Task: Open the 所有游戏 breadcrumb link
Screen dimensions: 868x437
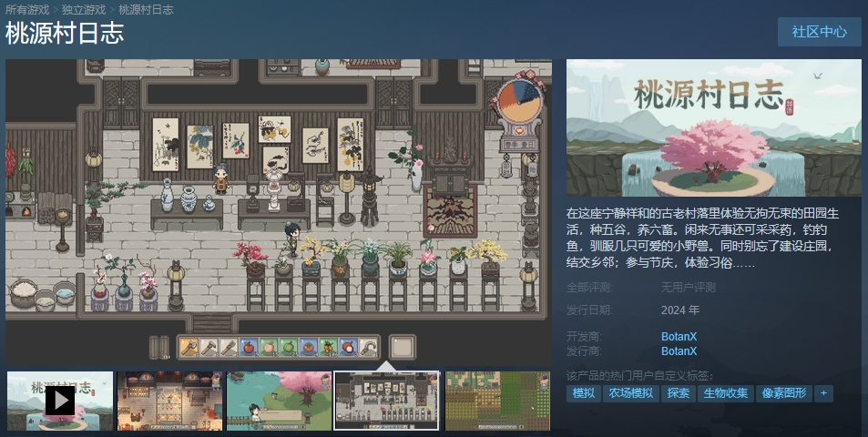Action: click(x=27, y=9)
